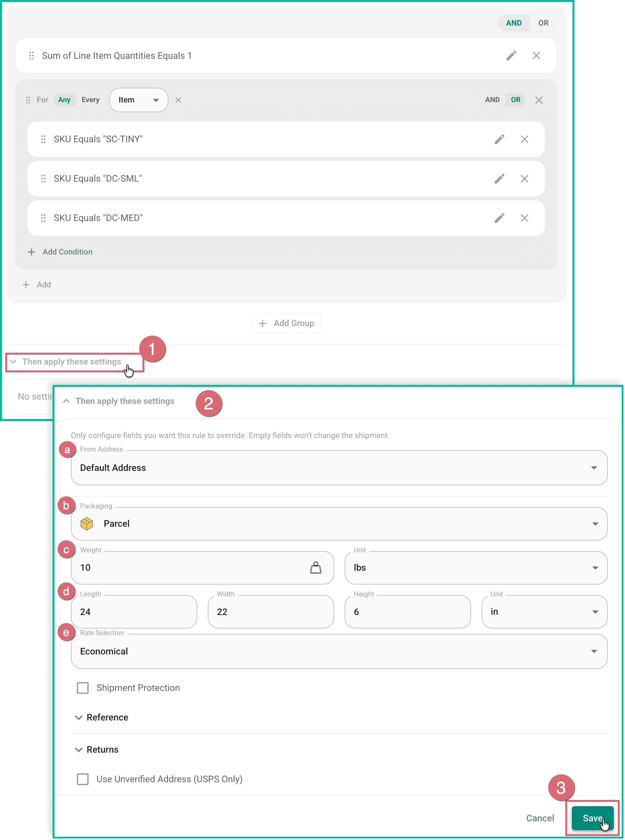Click Add Condition in item group
The width and height of the screenshot is (625, 840).
pyautogui.click(x=60, y=252)
